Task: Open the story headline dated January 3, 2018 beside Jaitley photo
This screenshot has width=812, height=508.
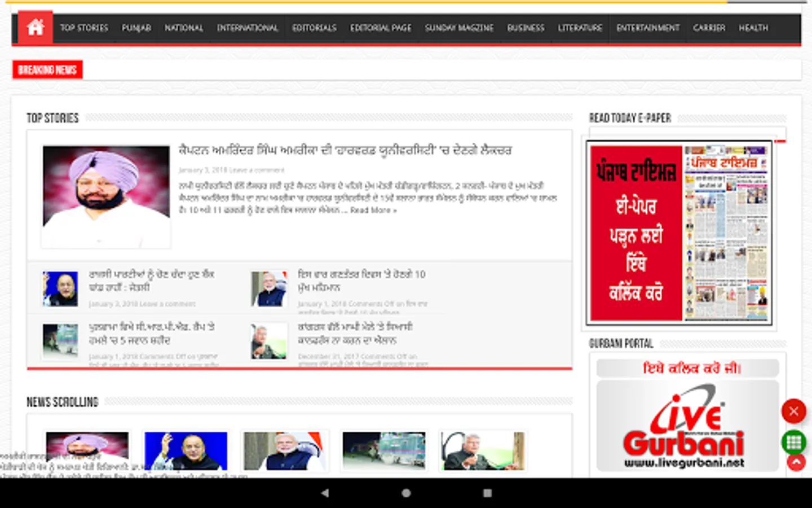Action: [x=151, y=281]
